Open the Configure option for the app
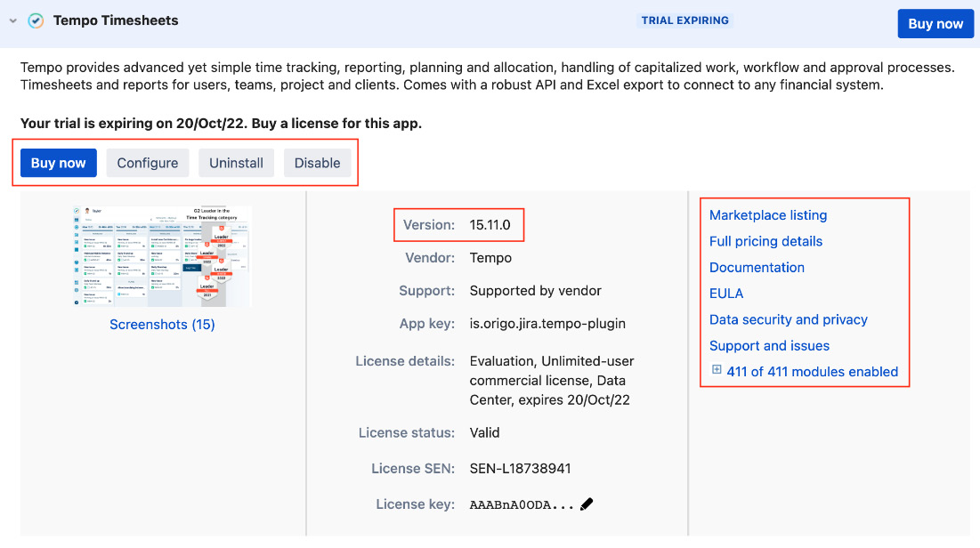Image resolution: width=980 pixels, height=548 pixels. pyautogui.click(x=147, y=162)
